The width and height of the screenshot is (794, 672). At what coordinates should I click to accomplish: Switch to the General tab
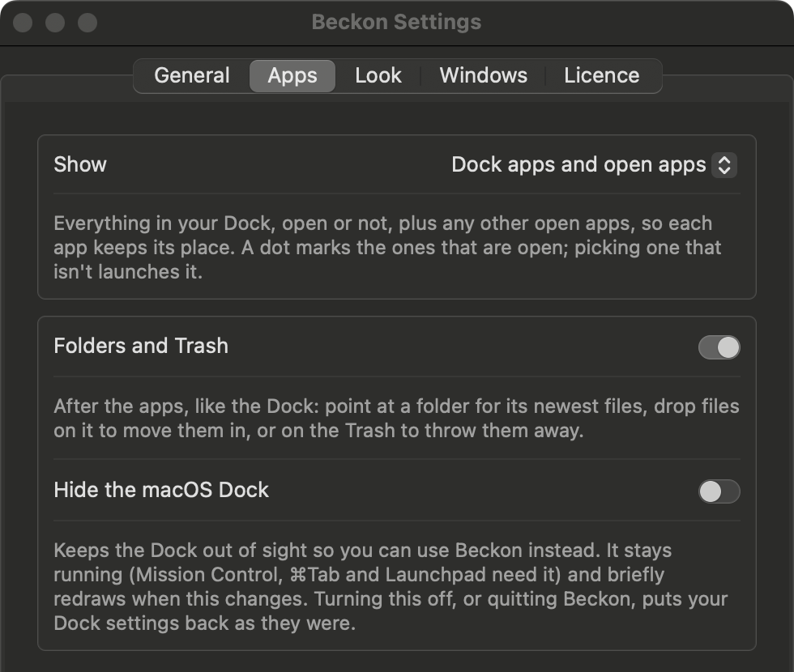coord(192,76)
